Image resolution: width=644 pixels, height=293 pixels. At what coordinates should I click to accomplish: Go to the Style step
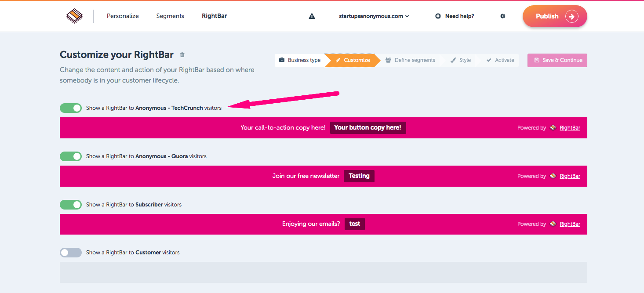click(x=461, y=60)
